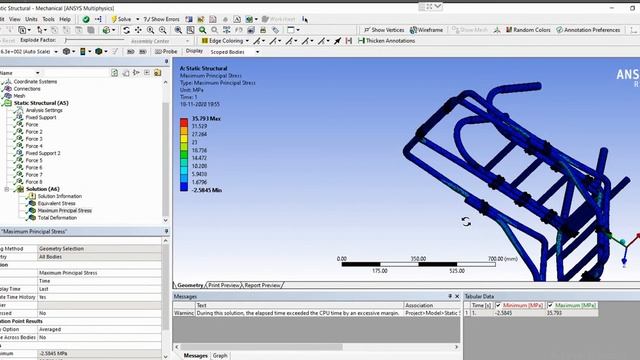Open the Solve dropdown arrow
The width and height of the screenshot is (640, 360).
[138, 19]
